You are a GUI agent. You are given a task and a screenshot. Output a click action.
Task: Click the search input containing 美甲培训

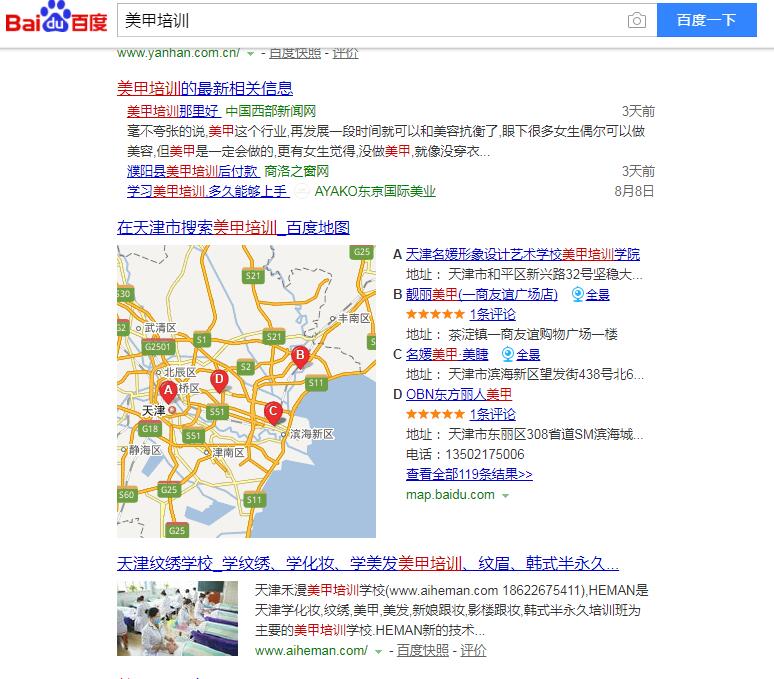click(x=370, y=21)
